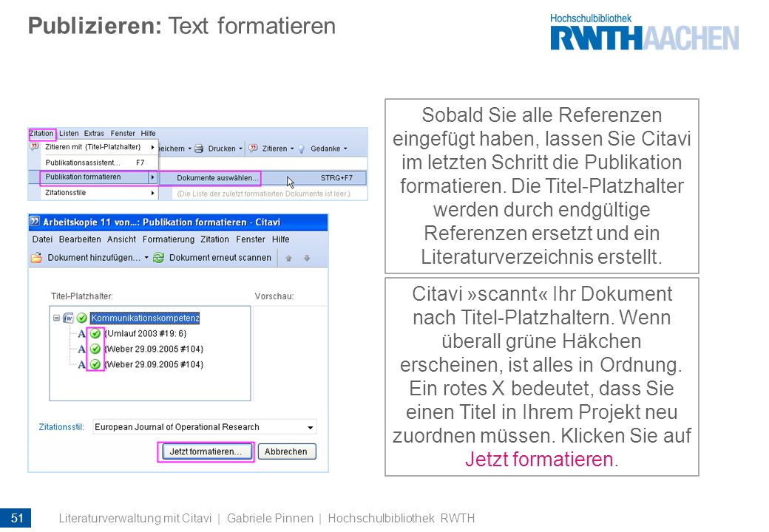This screenshot has width=769, height=532.
Task: Collapse the Kommunikationskompetenz tree node
Action: pos(56,318)
